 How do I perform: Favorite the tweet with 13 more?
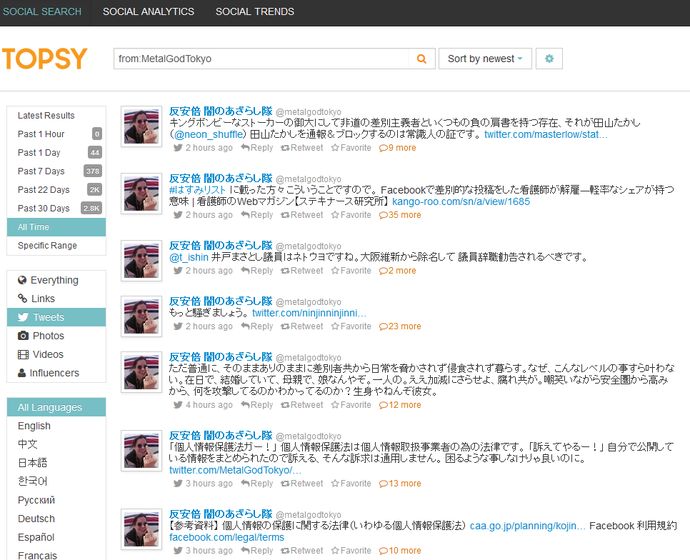[351, 483]
